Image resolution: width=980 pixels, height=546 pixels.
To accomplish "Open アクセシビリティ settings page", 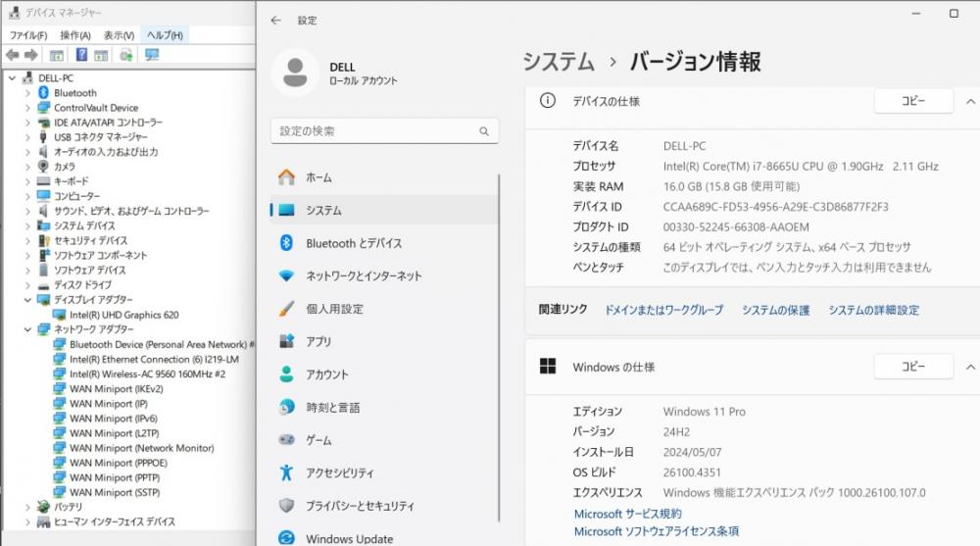I will click(x=384, y=472).
